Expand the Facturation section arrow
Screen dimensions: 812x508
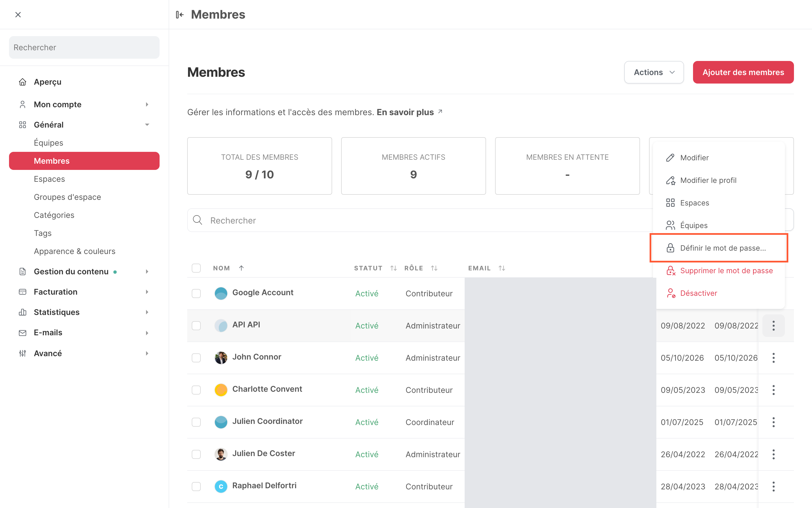point(147,292)
